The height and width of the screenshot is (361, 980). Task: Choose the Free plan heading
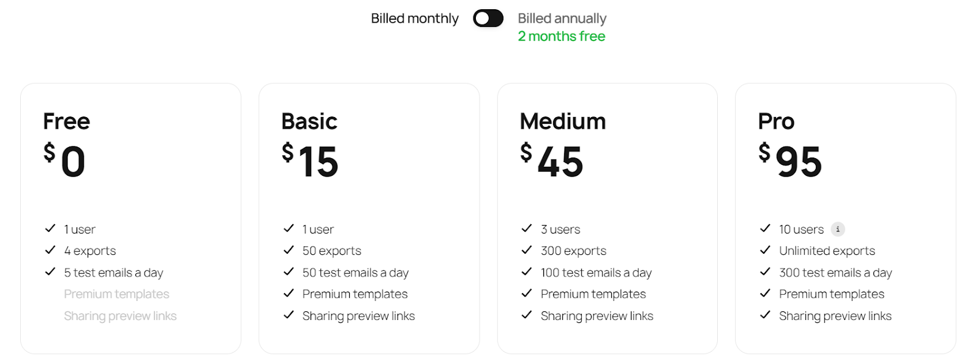click(x=66, y=121)
